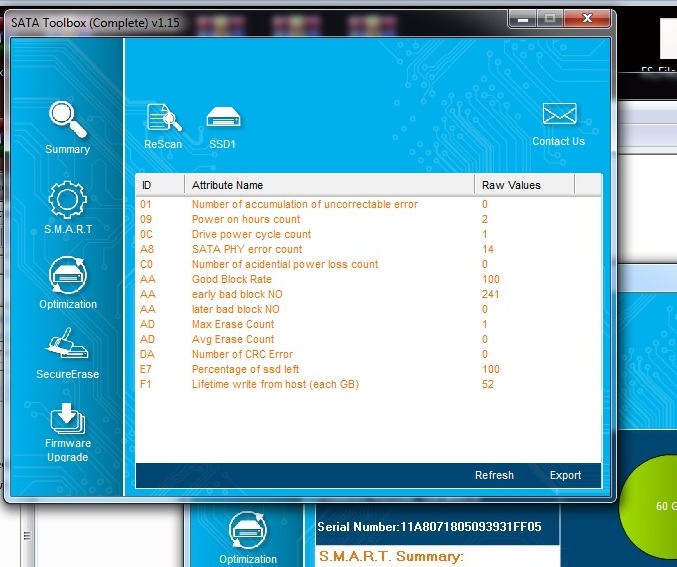Open the SecureErase tool icon
The width and height of the screenshot is (677, 567).
coord(67,343)
